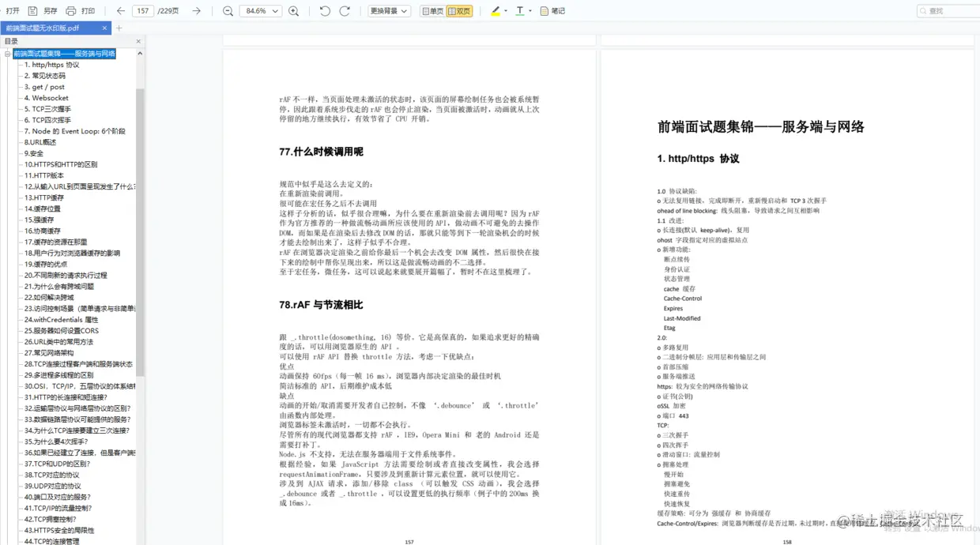Screen dimensions: 980x545
Task: Open the highlighter color dropdown arrow
Action: (x=506, y=11)
